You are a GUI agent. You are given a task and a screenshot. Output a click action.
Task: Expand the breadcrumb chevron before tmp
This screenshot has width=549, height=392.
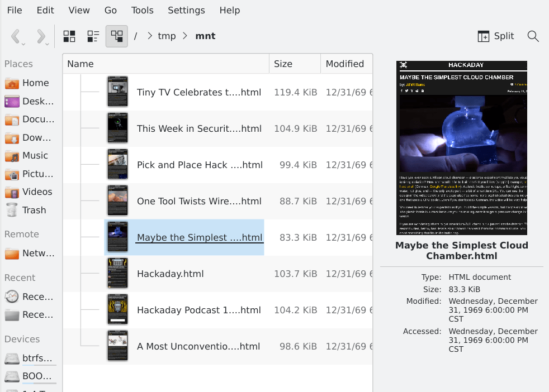pyautogui.click(x=150, y=36)
